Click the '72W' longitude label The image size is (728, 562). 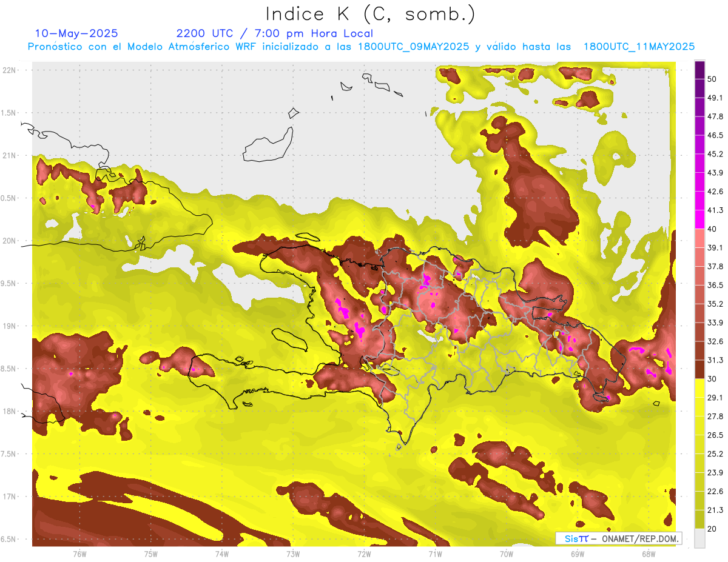(364, 554)
